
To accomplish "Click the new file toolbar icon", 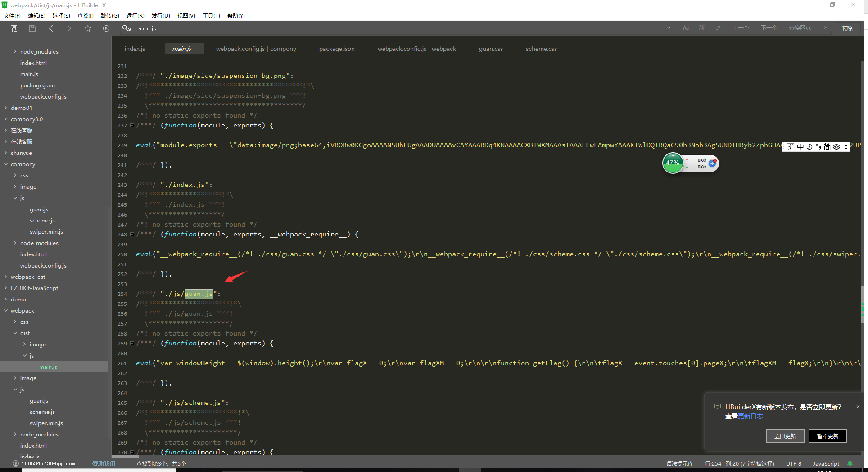I will [x=14, y=28].
